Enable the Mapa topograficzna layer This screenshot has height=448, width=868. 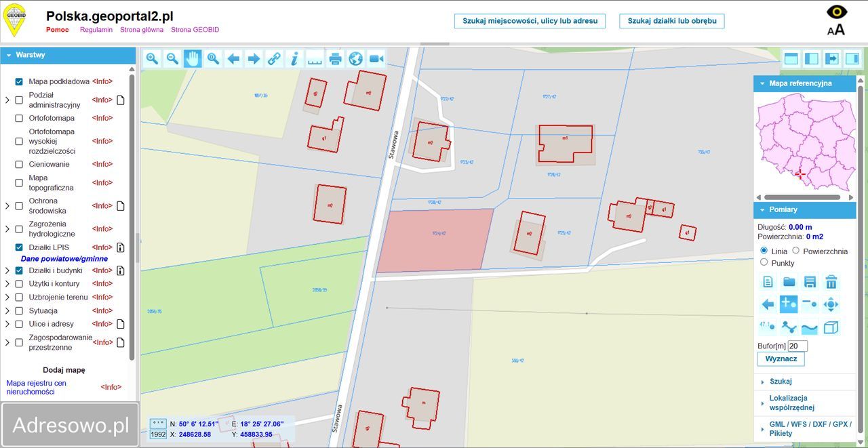click(x=19, y=182)
